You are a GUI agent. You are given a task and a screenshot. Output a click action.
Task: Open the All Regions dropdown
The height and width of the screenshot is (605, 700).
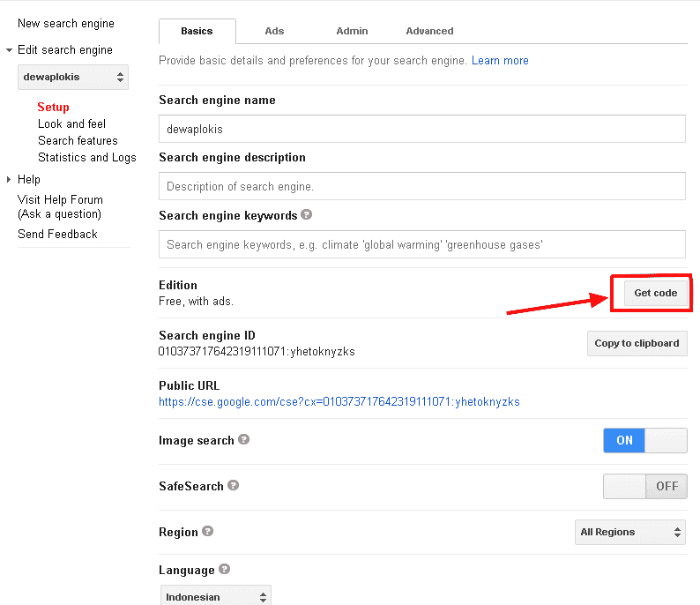coord(630,532)
